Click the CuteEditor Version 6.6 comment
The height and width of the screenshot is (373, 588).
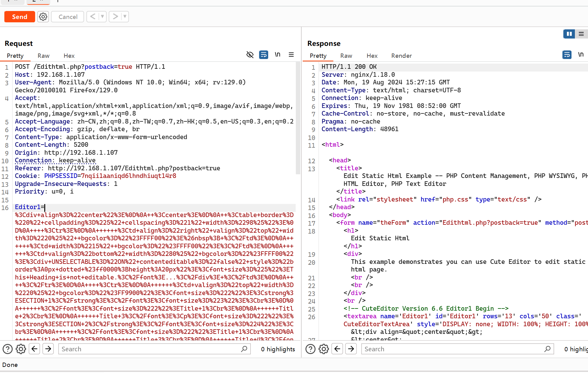pos(426,308)
